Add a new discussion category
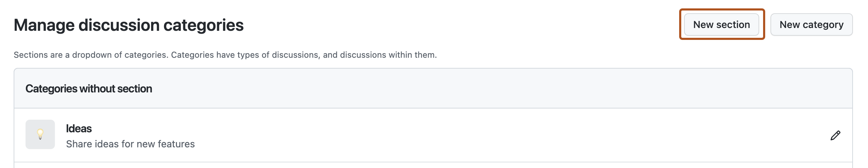868x168 pixels. point(811,24)
